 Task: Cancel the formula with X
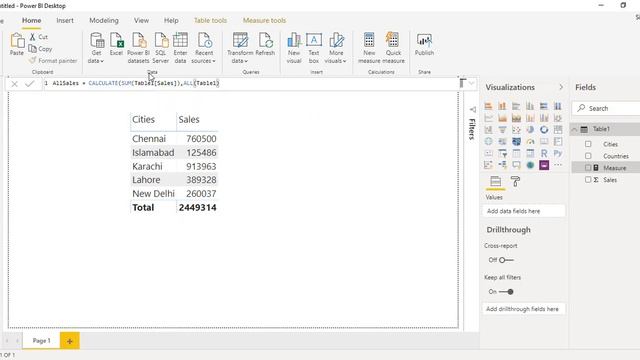[x=14, y=84]
